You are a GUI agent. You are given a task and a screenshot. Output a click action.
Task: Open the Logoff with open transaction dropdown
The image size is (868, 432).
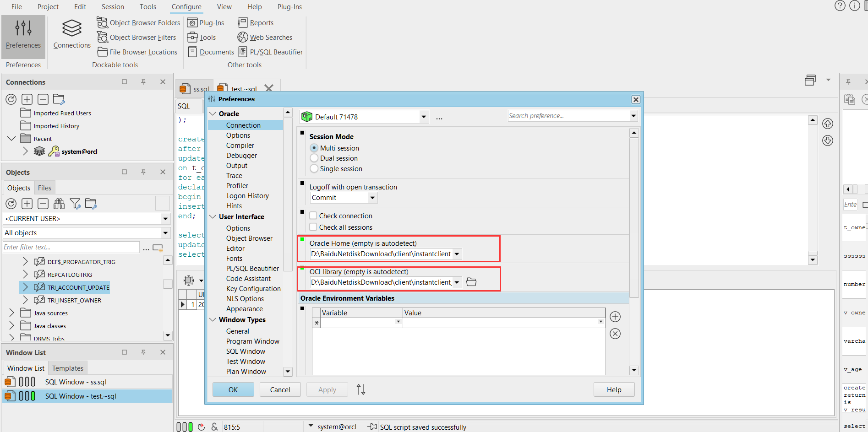point(372,198)
